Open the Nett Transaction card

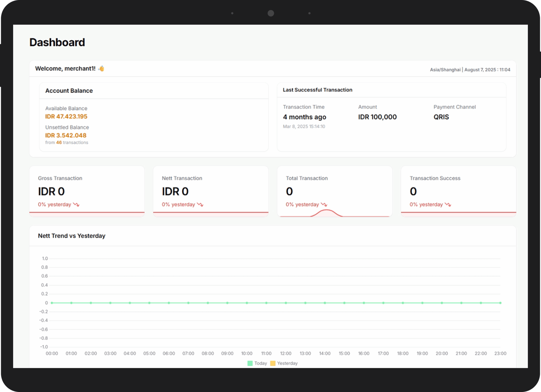click(211, 191)
